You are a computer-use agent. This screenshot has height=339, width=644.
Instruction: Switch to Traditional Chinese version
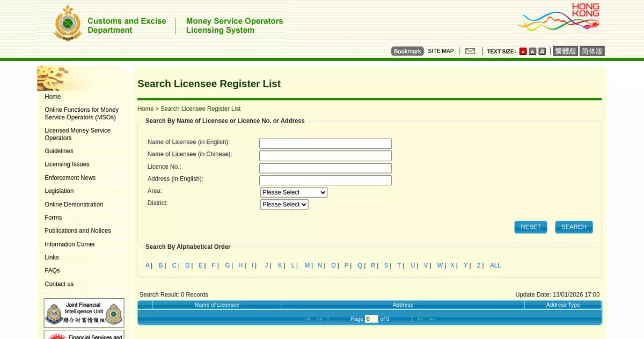point(565,51)
